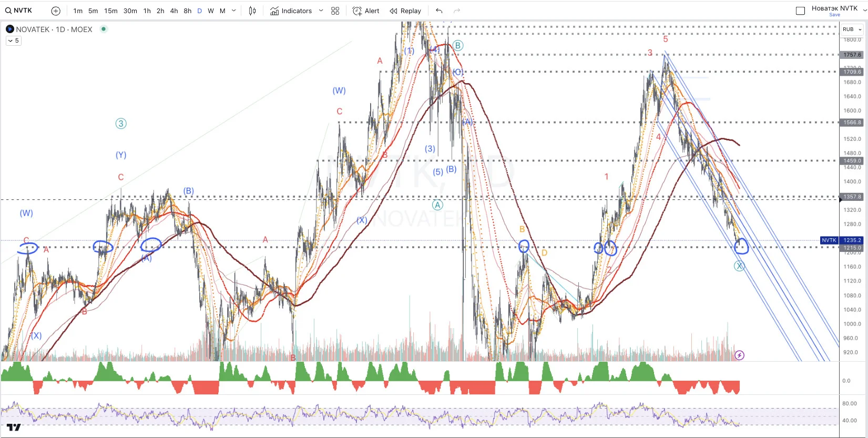The height and width of the screenshot is (438, 868).
Task: Switch to the 1m timeframe
Action: [78, 11]
